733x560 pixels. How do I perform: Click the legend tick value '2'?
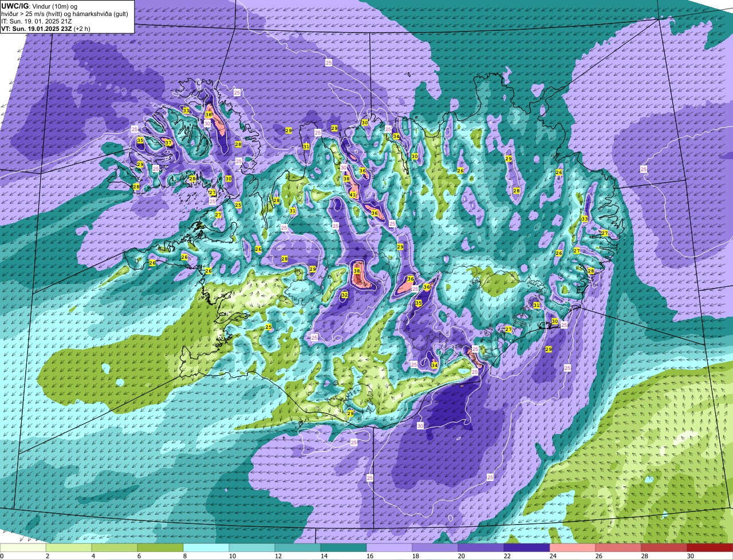(48, 556)
